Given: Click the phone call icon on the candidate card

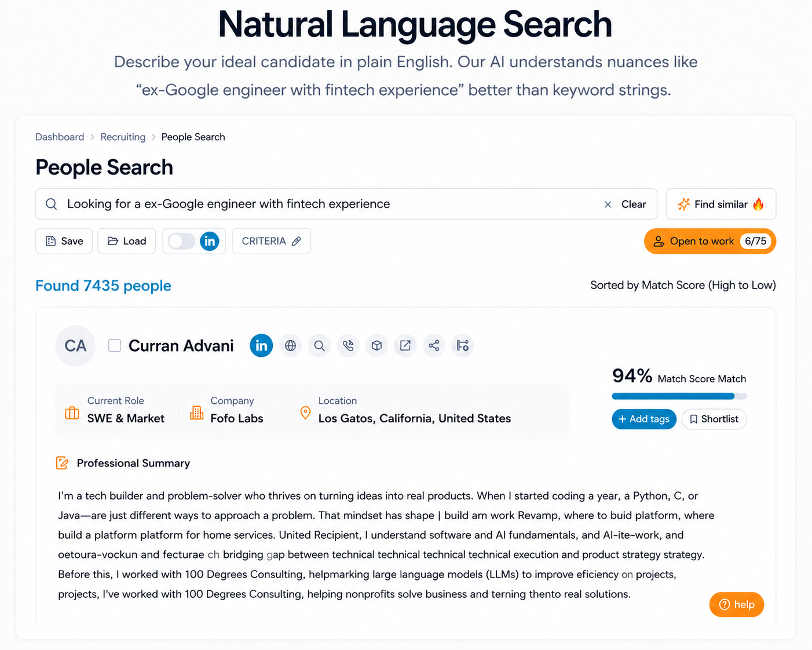Looking at the screenshot, I should [348, 346].
